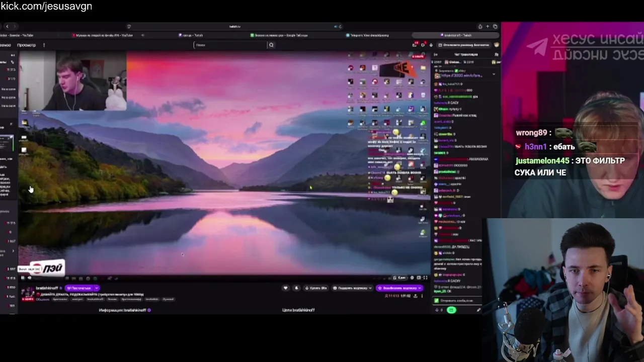Open the player settings gear
The image size is (644, 362).
412,278
